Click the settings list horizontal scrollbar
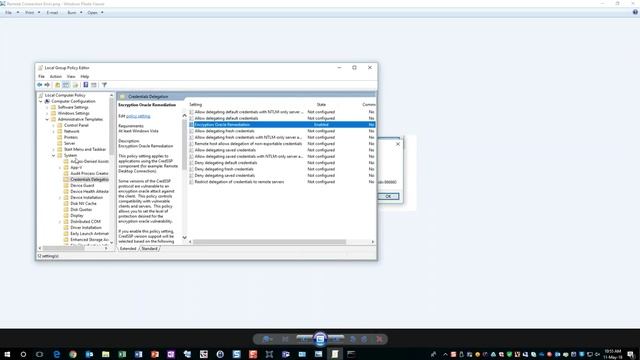640x360 pixels. coord(269,242)
